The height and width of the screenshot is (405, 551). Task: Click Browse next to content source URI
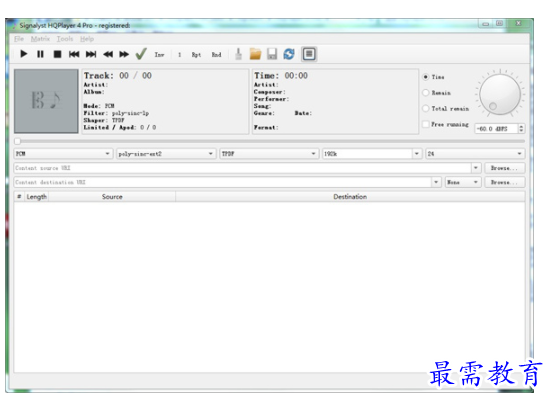(505, 168)
